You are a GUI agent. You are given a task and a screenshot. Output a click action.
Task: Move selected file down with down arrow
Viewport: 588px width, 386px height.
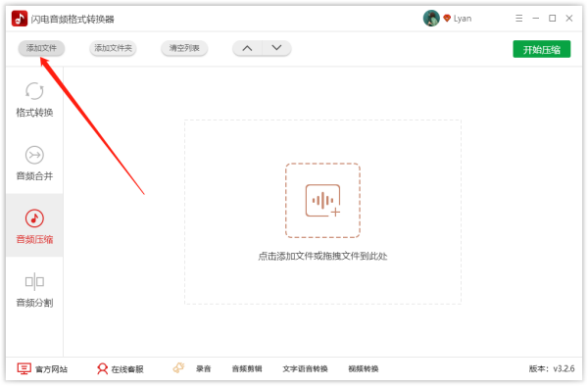276,48
